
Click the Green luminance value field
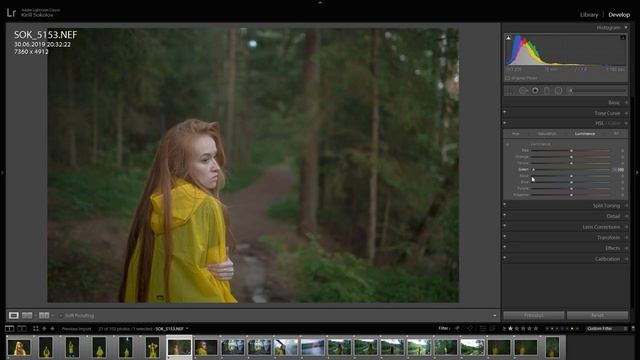(x=620, y=169)
